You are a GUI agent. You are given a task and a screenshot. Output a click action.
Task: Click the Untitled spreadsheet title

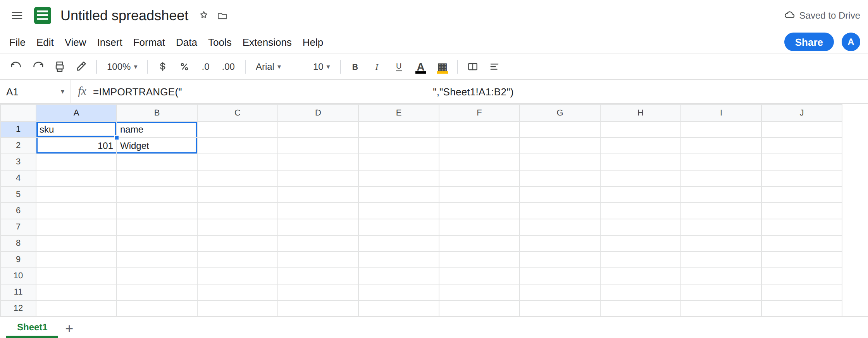coord(124,16)
